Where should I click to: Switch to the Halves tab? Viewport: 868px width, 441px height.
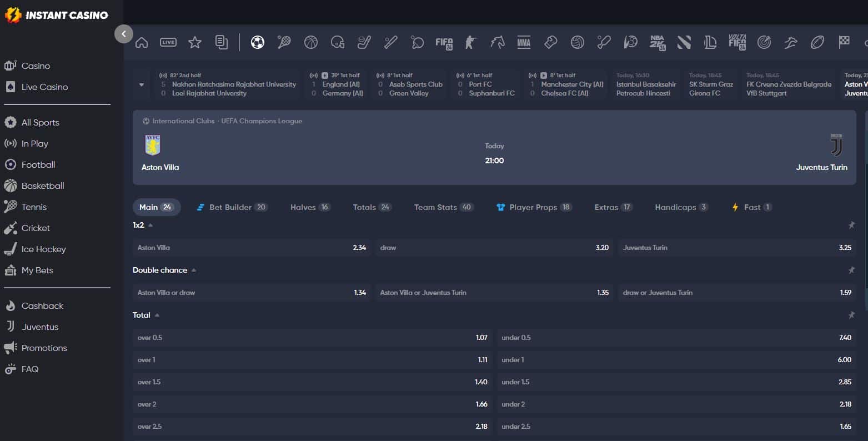pyautogui.click(x=310, y=207)
